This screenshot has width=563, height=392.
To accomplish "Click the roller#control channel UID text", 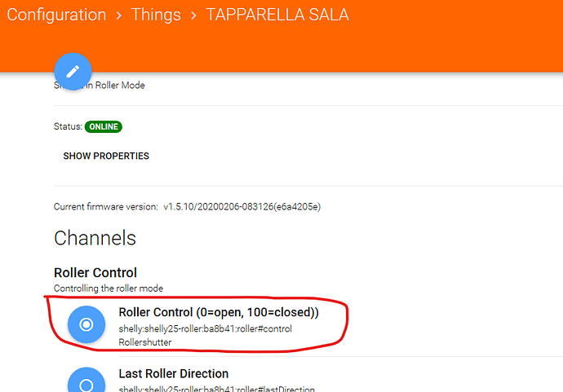I will click(205, 328).
